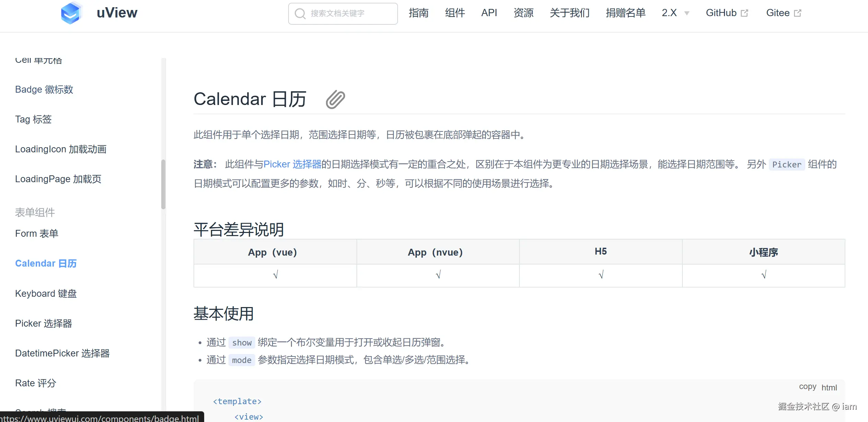Open the 关于我们 page
Screen dimensions: 868x422
pyautogui.click(x=570, y=13)
